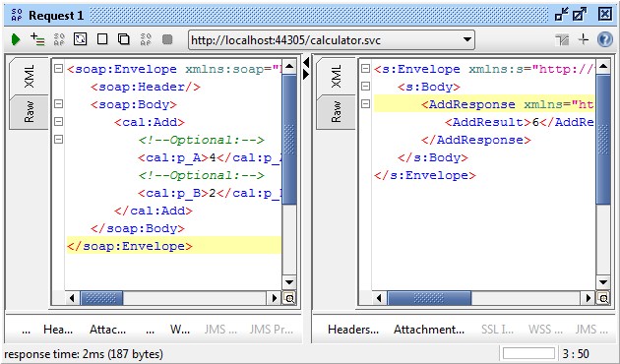Open the response Attachment... tab
620x364 pixels.
coord(429,330)
